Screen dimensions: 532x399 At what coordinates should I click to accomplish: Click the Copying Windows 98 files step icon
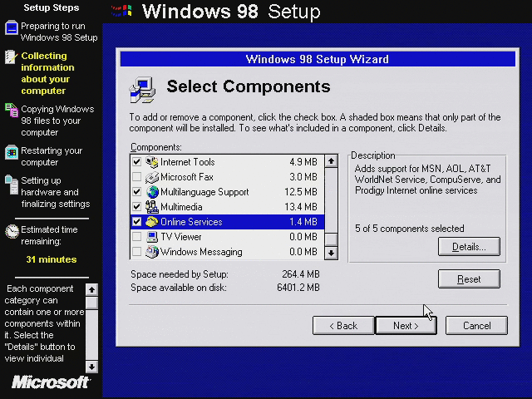pos(12,111)
